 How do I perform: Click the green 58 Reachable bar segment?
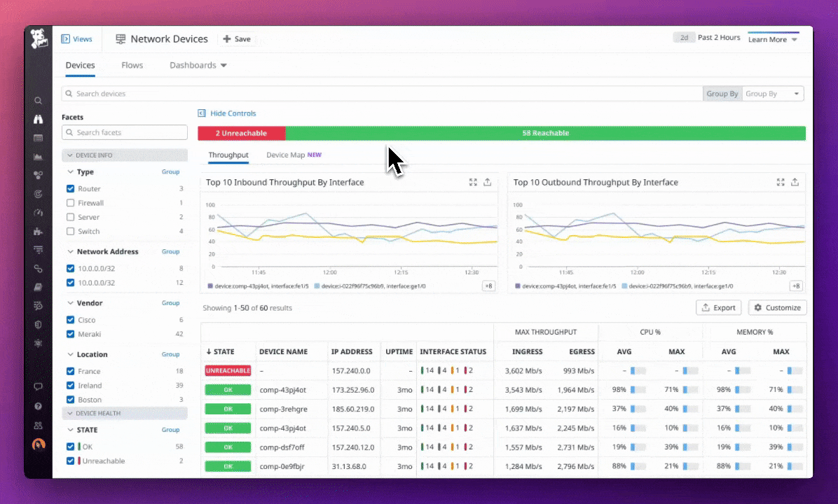coord(546,133)
